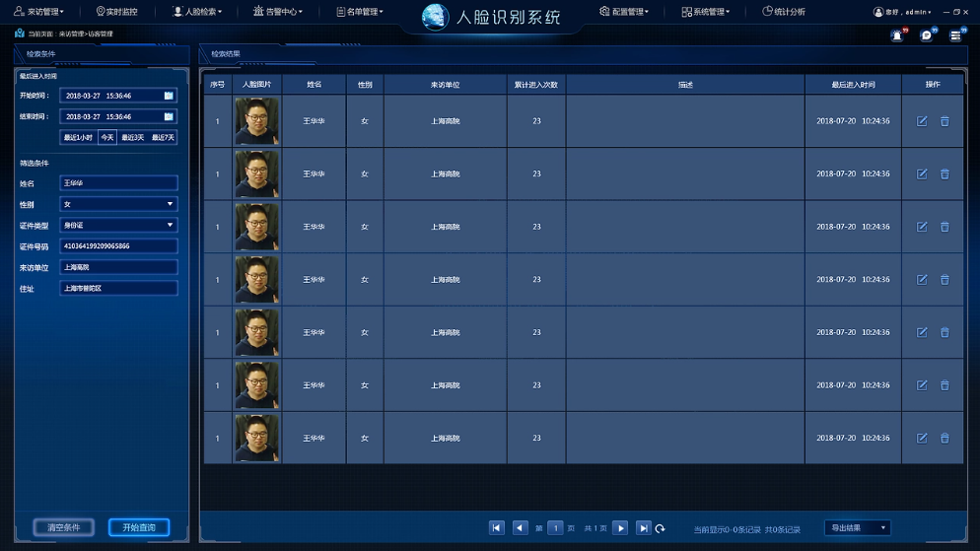Screen dimensions: 980x551
Task: Expand the 证件类型 dropdown
Action: tap(118, 225)
